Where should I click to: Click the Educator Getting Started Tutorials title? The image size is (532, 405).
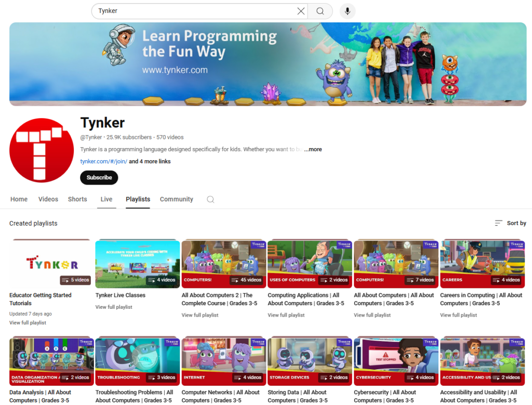(x=41, y=299)
